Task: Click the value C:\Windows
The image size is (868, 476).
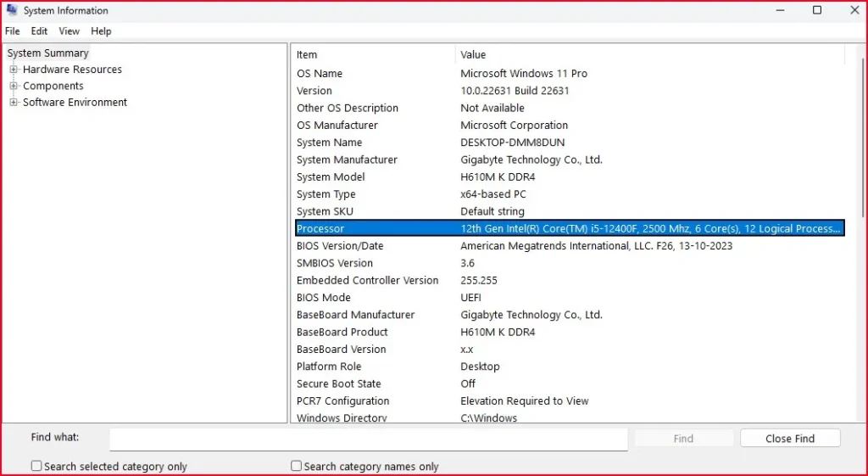Action: (x=488, y=417)
